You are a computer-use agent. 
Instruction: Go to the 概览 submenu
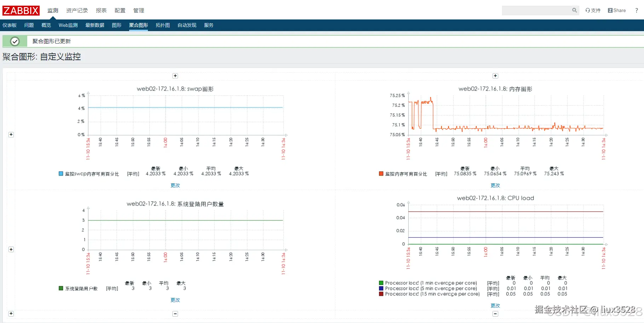coord(46,25)
